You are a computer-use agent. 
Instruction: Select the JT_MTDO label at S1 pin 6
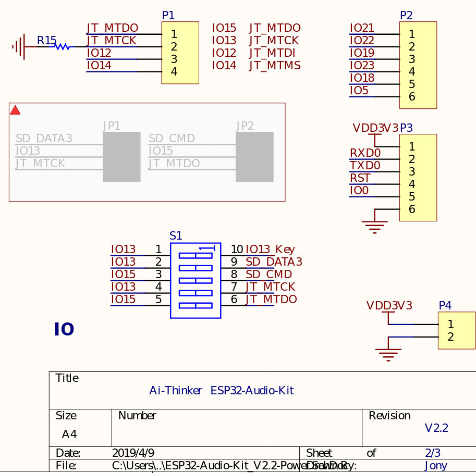(271, 299)
